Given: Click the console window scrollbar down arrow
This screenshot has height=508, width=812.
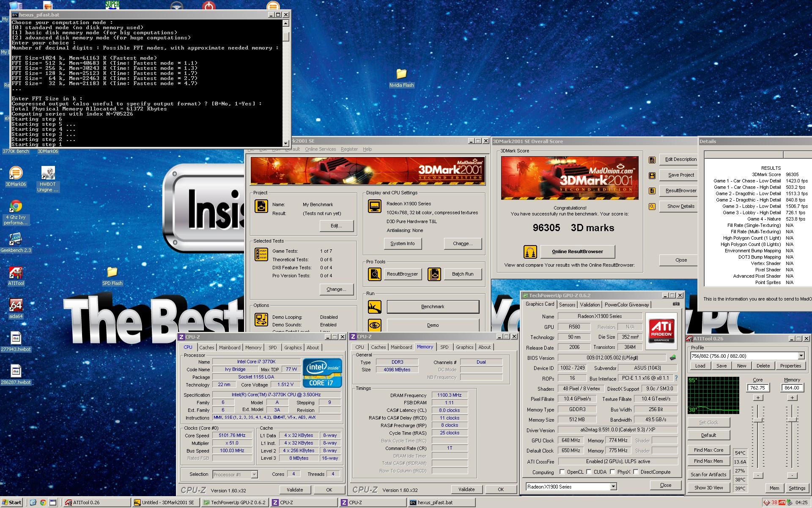Looking at the screenshot, I should tap(286, 143).
